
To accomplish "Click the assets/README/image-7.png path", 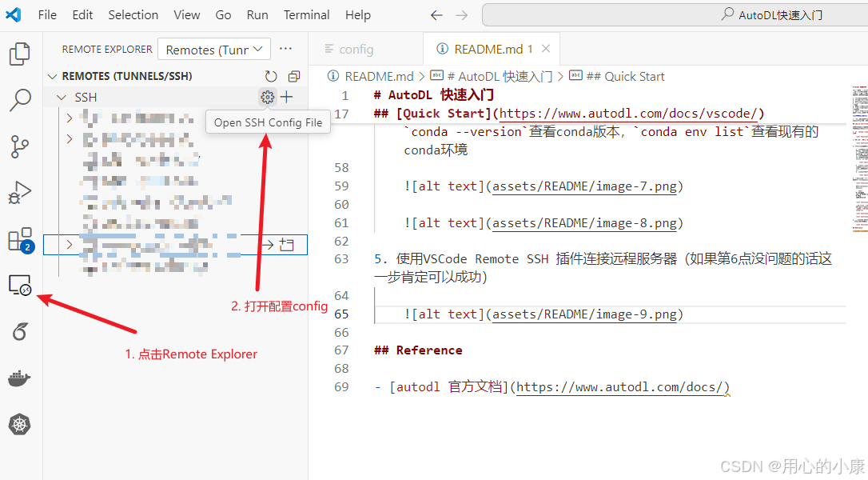I will [x=584, y=186].
